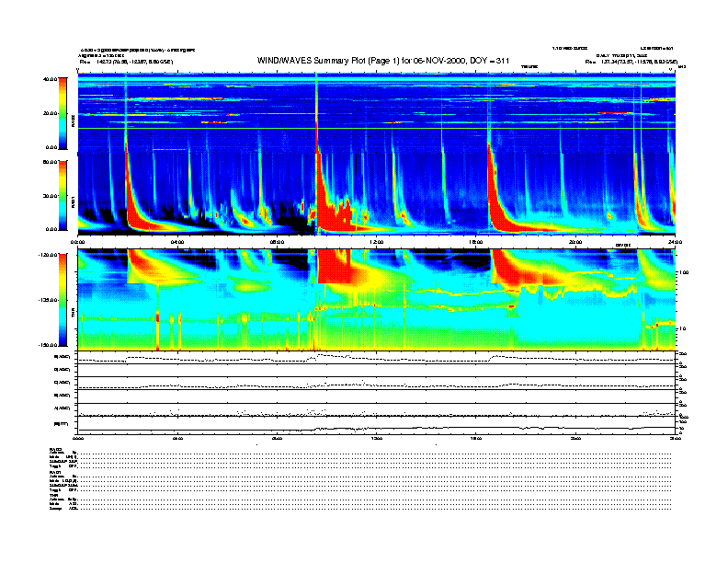Click the TNR panel color scale bar
The image size is (728, 563).
64,300
